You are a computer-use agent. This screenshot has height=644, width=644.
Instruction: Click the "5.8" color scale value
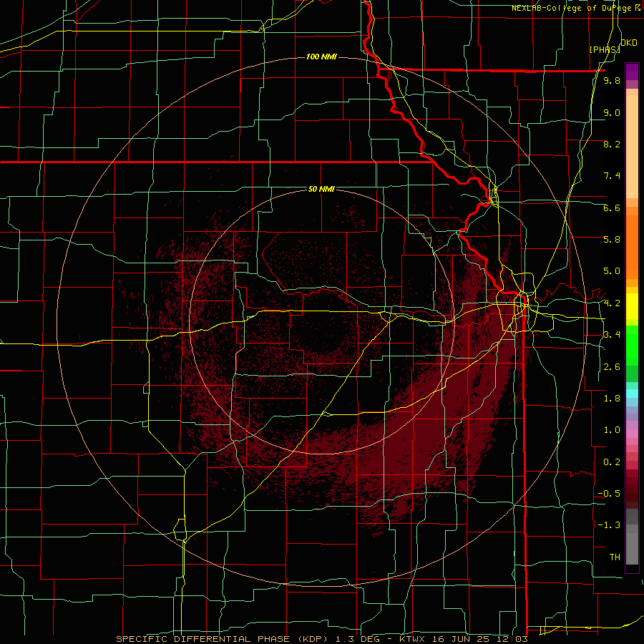[x=612, y=240]
